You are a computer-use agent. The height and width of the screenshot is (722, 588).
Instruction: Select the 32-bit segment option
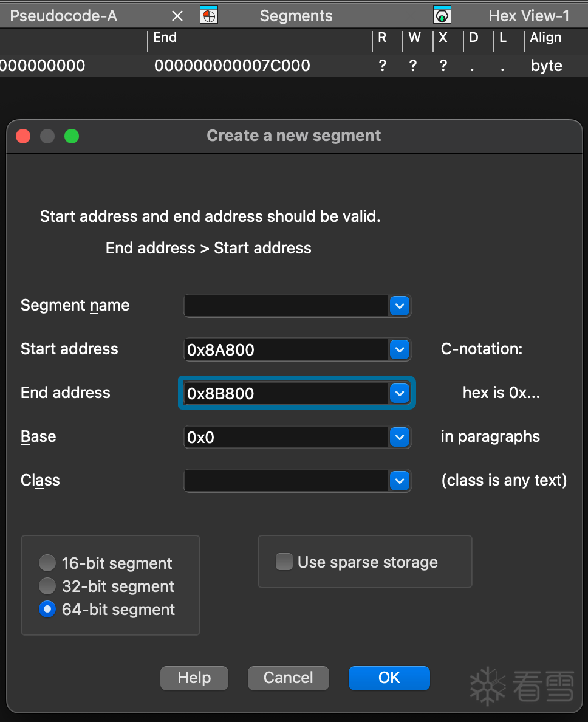47,586
